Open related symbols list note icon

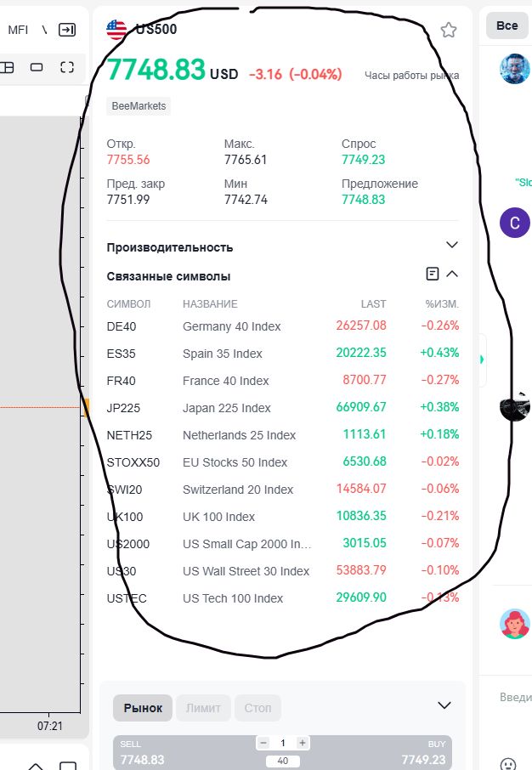[x=433, y=274]
